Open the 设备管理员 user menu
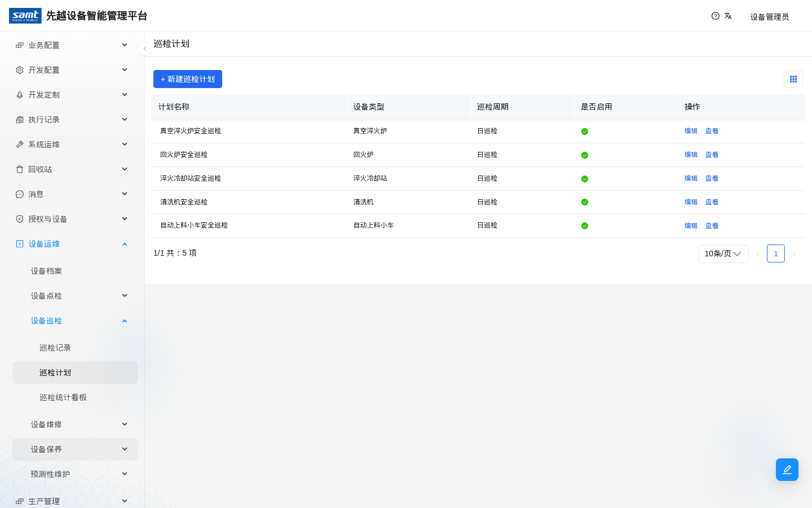Viewport: 812px width, 508px height. pyautogui.click(x=770, y=17)
